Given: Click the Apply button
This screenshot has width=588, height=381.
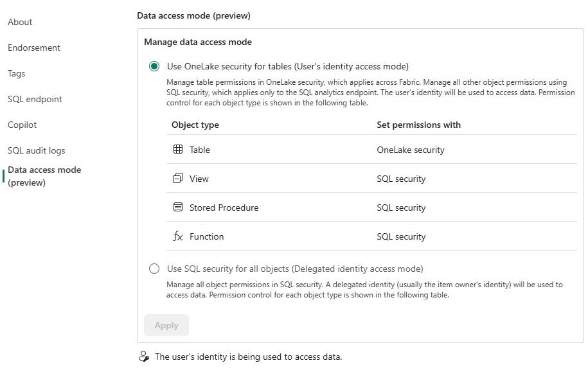Looking at the screenshot, I should (166, 325).
